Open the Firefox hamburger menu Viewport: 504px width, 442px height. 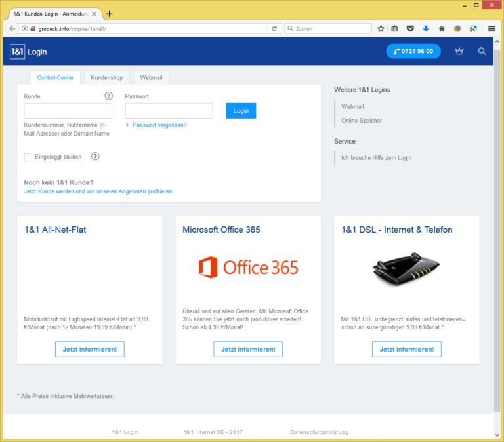(492, 29)
